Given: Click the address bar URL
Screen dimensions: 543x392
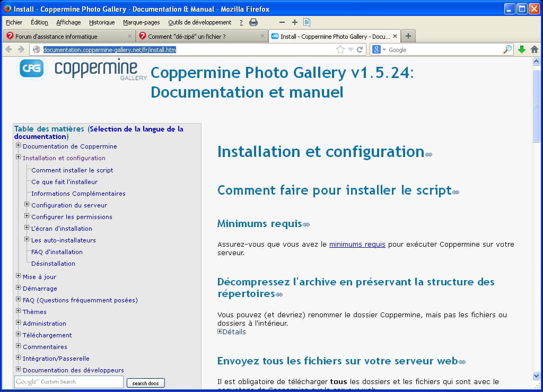Looking at the screenshot, I should [x=109, y=50].
